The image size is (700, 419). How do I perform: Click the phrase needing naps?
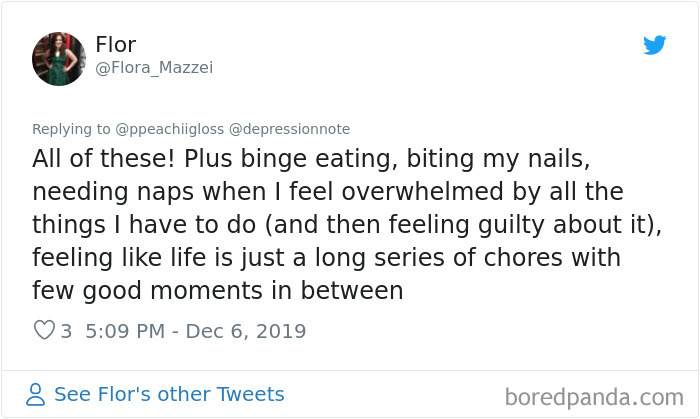[107, 192]
